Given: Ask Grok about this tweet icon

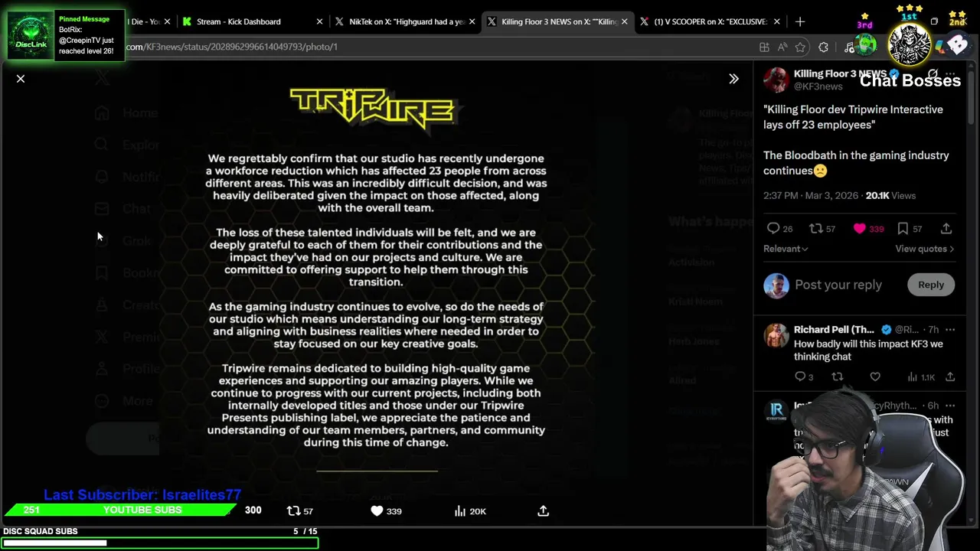Looking at the screenshot, I should click(933, 74).
